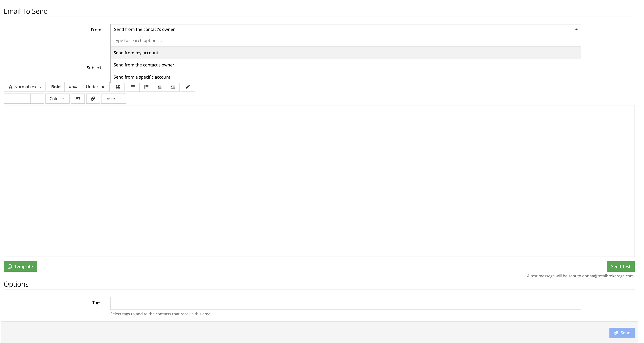Viewport: 644px width, 343px height.
Task: Insert a bulleted list
Action: click(x=133, y=87)
